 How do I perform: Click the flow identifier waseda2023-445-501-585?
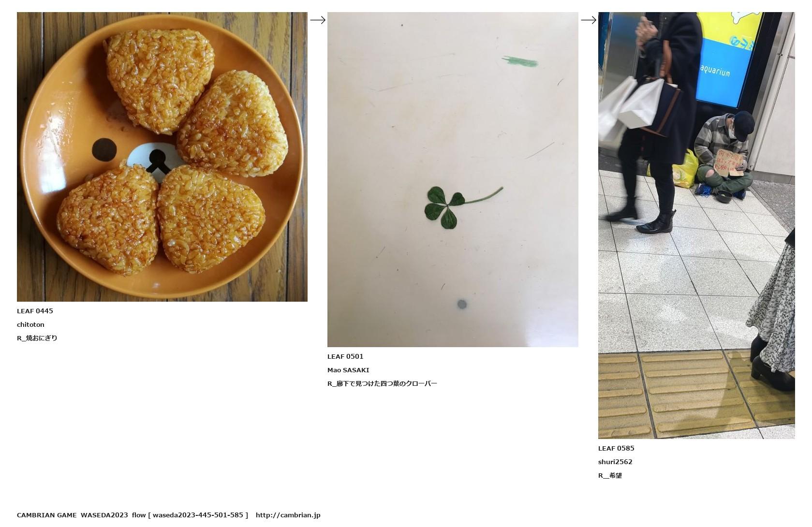[198, 515]
